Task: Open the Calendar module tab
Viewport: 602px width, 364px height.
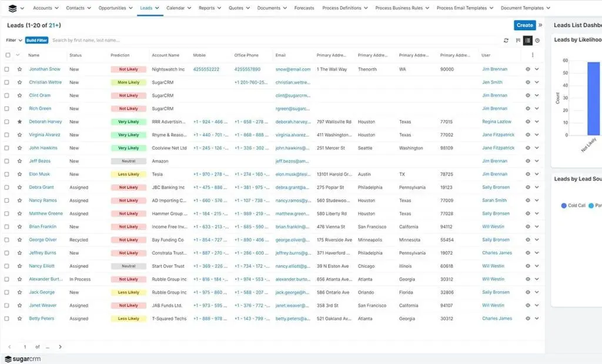Action: (175, 8)
